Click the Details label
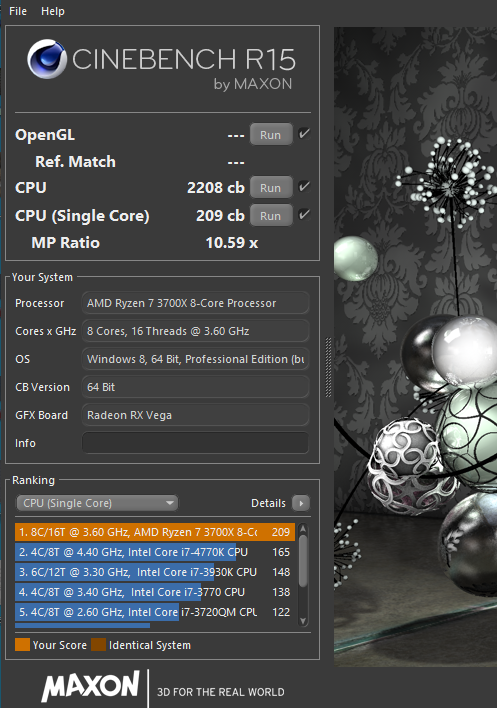497x708 pixels. click(x=268, y=503)
